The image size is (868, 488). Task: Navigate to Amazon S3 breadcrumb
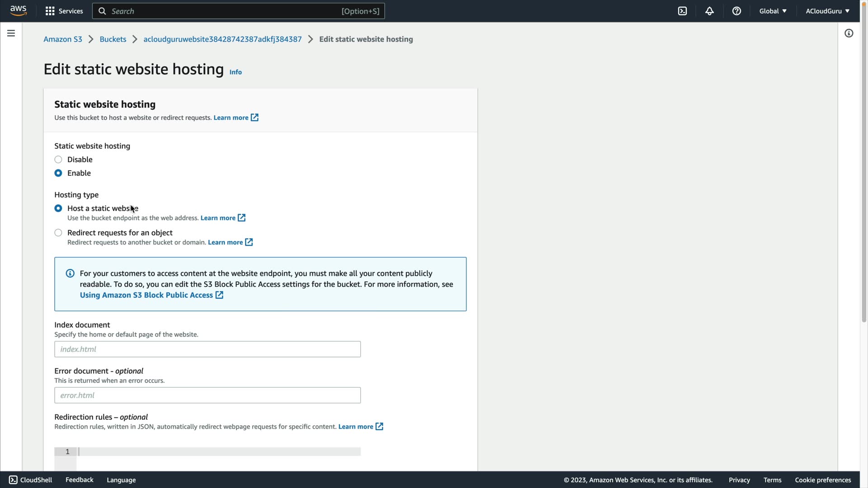click(63, 39)
